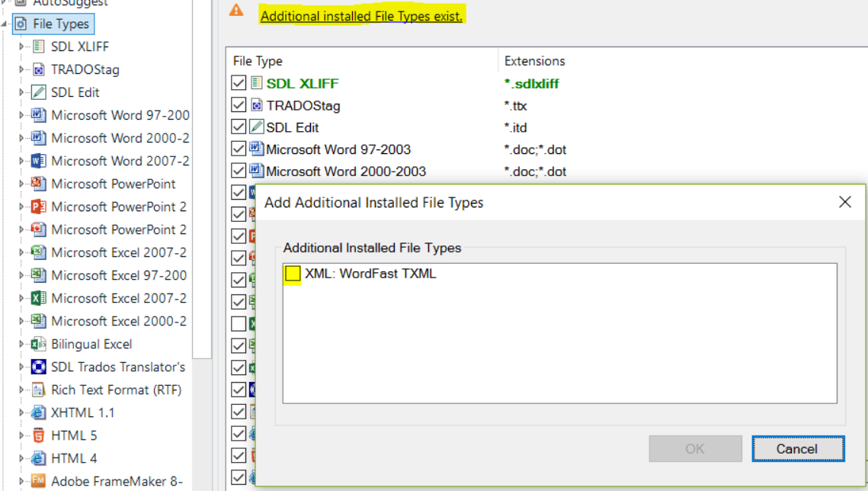This screenshot has width=868, height=491.
Task: Expand the Bilingual Excel tree node
Action: pos(21,344)
